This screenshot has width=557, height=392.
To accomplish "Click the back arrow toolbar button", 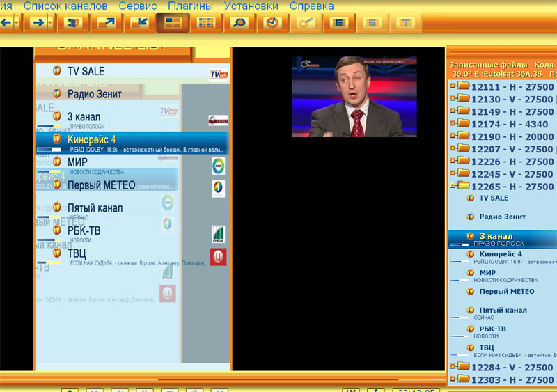I will [6, 22].
